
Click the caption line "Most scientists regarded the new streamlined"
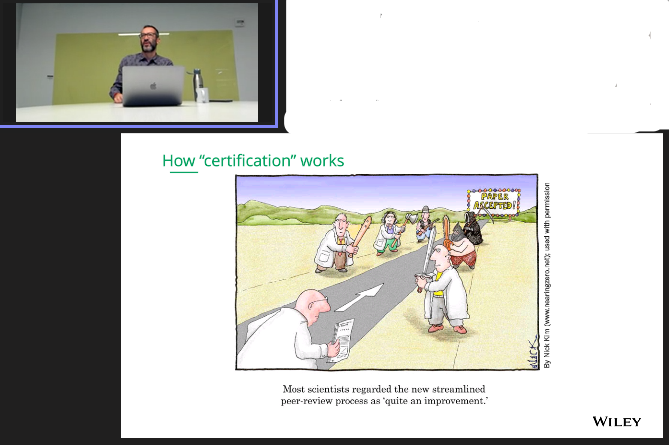pos(384,389)
